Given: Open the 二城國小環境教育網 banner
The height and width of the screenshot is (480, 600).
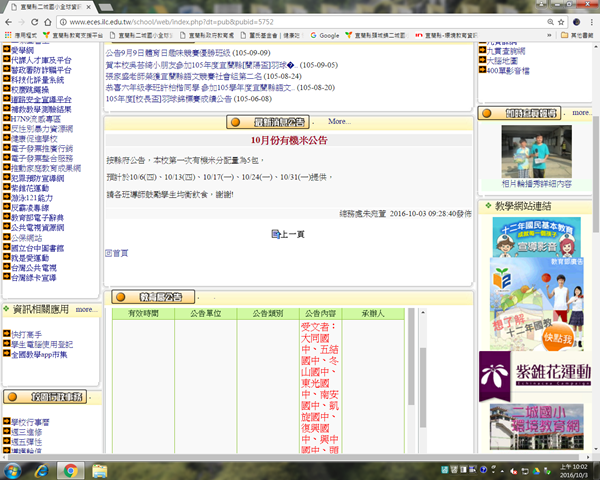Looking at the screenshot, I should point(536,426).
